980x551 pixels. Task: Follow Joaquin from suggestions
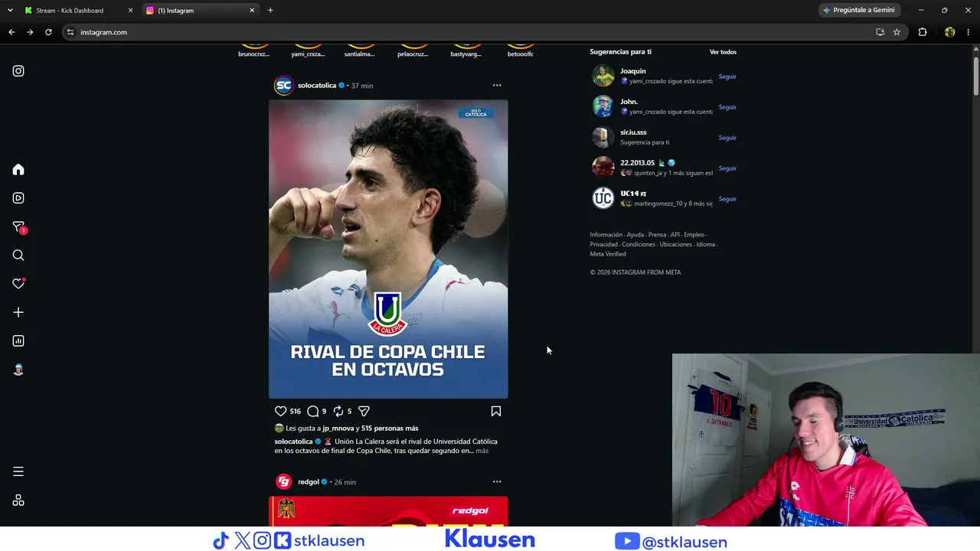coord(727,77)
